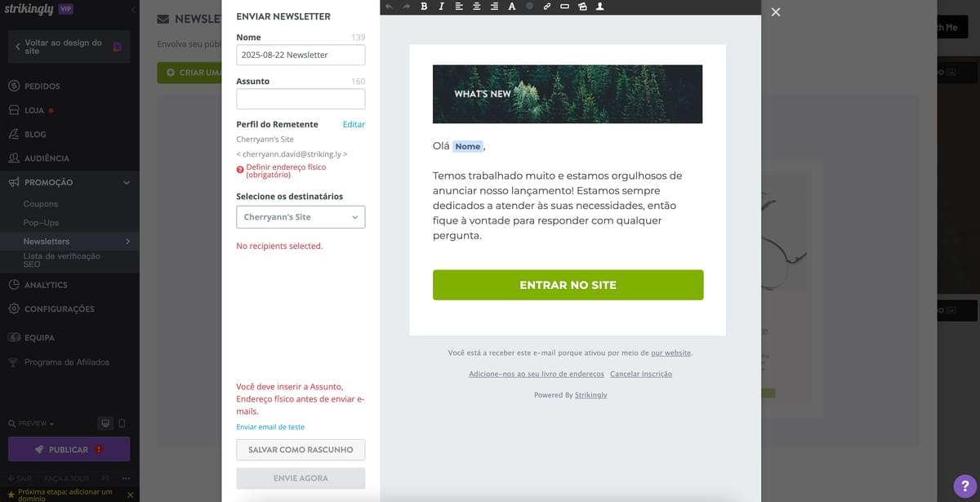Go to Analytics section
Image resolution: width=980 pixels, height=502 pixels.
(46, 285)
